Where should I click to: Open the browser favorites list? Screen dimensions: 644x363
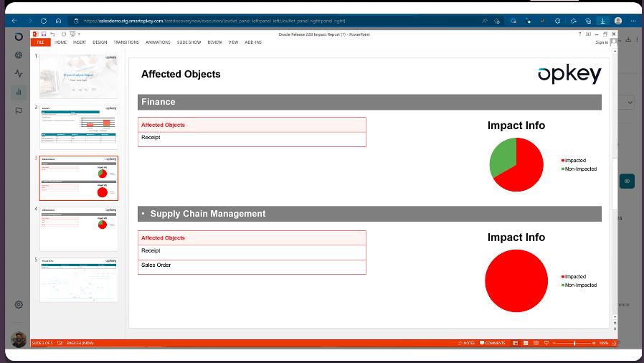(573, 21)
